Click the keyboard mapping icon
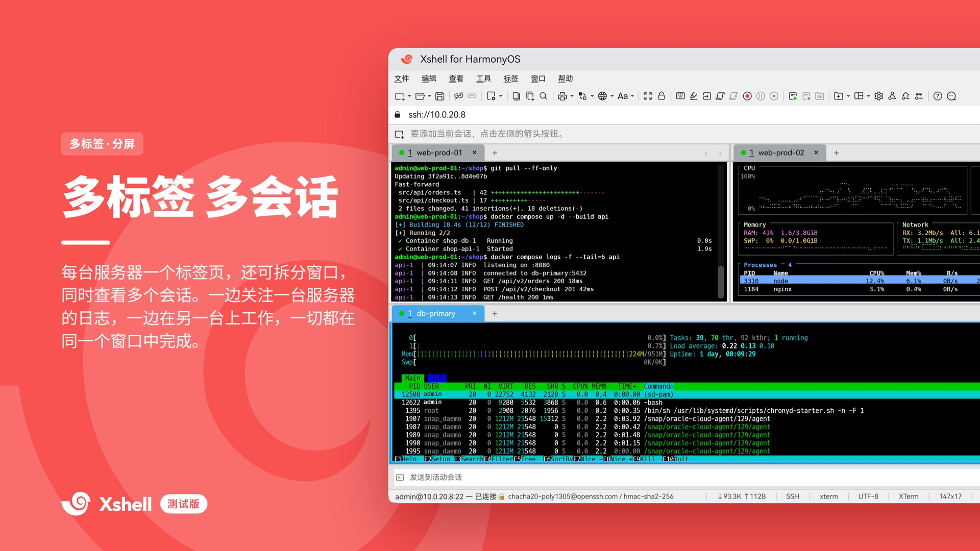 click(x=680, y=96)
